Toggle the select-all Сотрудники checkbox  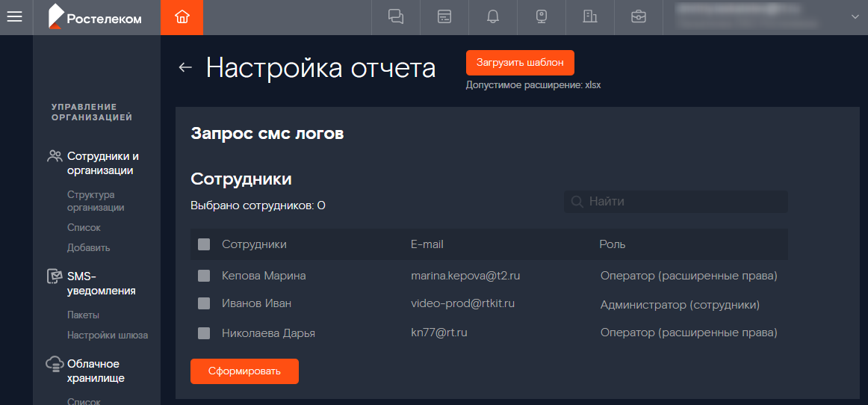pos(204,244)
